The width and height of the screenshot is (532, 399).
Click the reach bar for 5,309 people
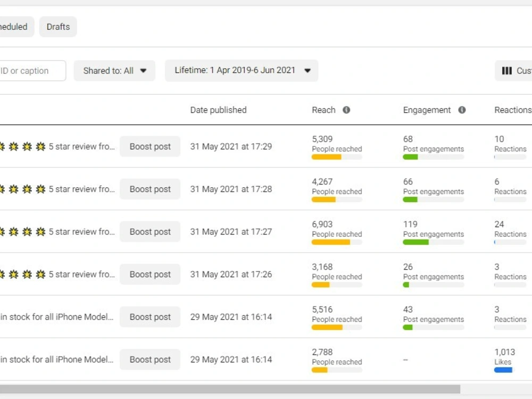coord(337,157)
